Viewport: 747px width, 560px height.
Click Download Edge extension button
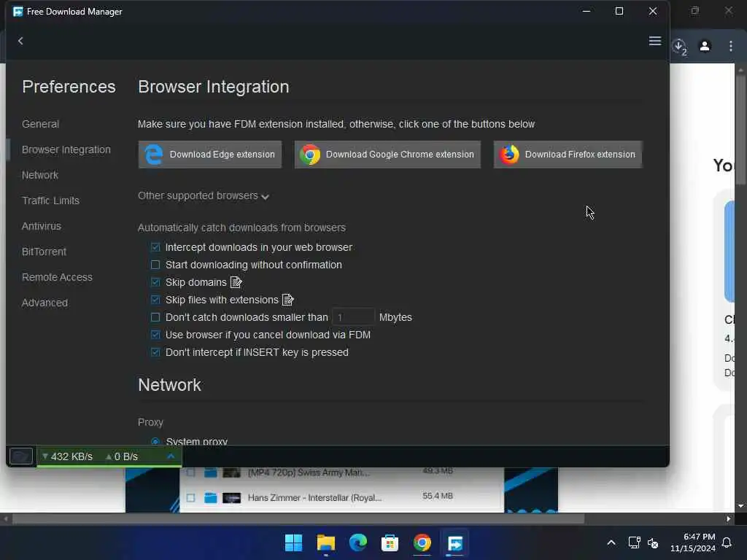(x=209, y=155)
